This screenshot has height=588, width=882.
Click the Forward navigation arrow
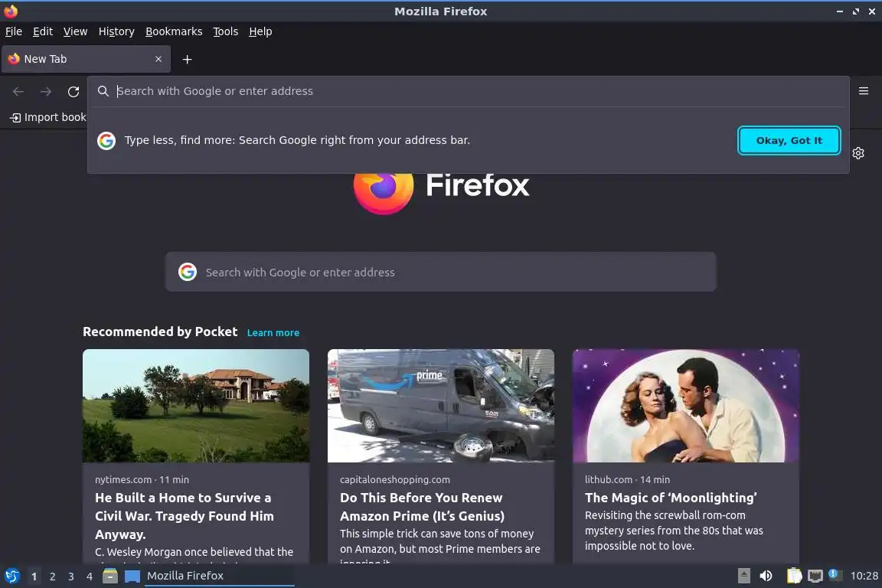46,91
